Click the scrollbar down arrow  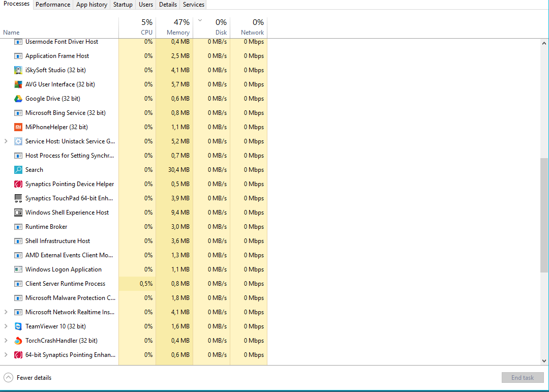[x=544, y=360]
